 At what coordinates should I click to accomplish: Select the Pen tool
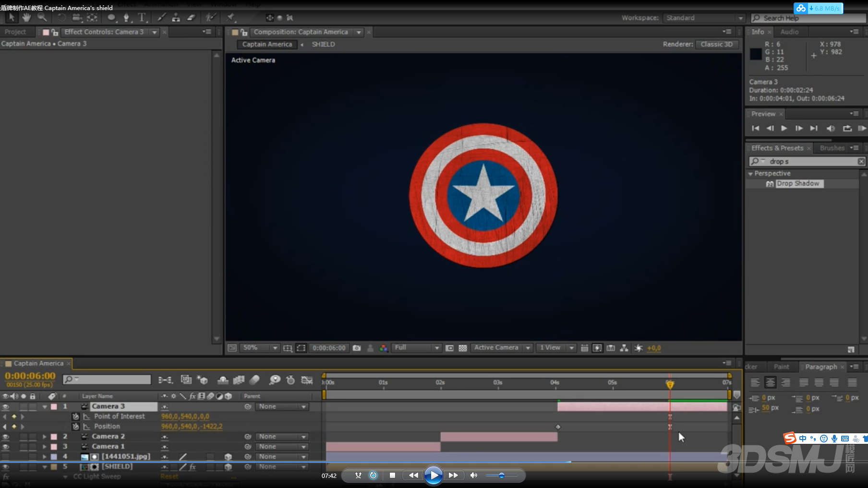(126, 18)
